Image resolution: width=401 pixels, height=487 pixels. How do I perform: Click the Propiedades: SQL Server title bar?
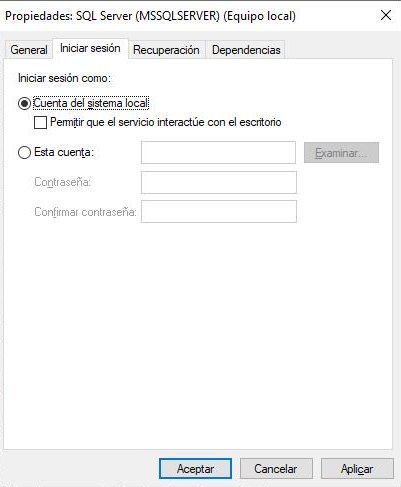150,16
